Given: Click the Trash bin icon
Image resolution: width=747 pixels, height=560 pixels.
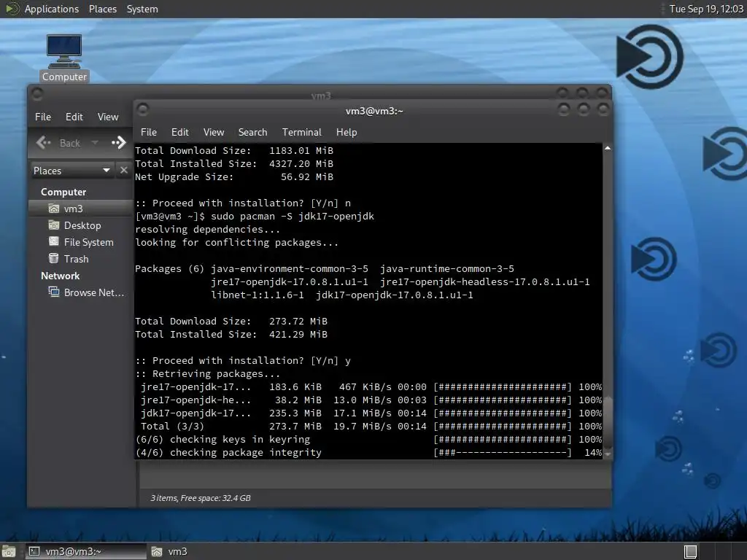Looking at the screenshot, I should pos(54,258).
